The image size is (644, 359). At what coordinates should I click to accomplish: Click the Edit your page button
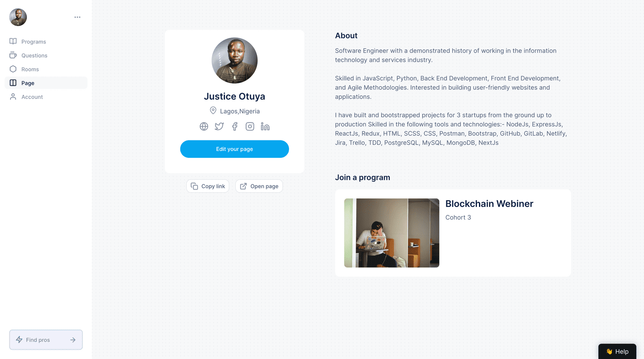(235, 149)
